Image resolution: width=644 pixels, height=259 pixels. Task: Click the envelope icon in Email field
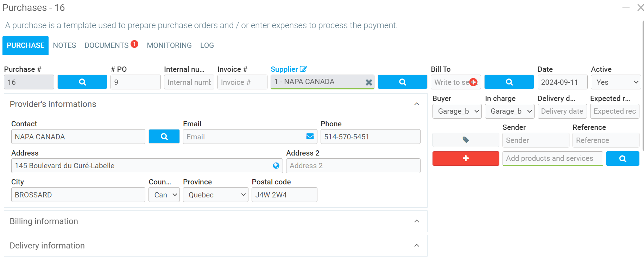(x=310, y=137)
